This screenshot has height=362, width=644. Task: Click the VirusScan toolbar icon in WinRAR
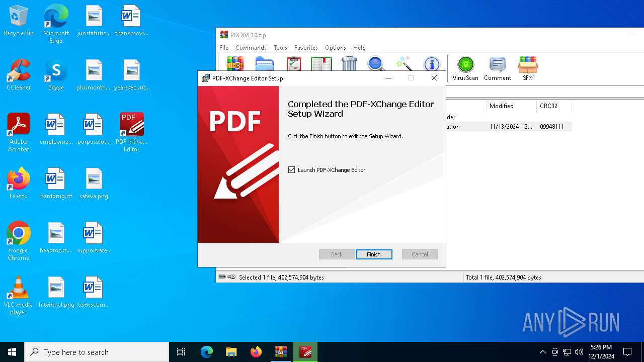coord(465,68)
